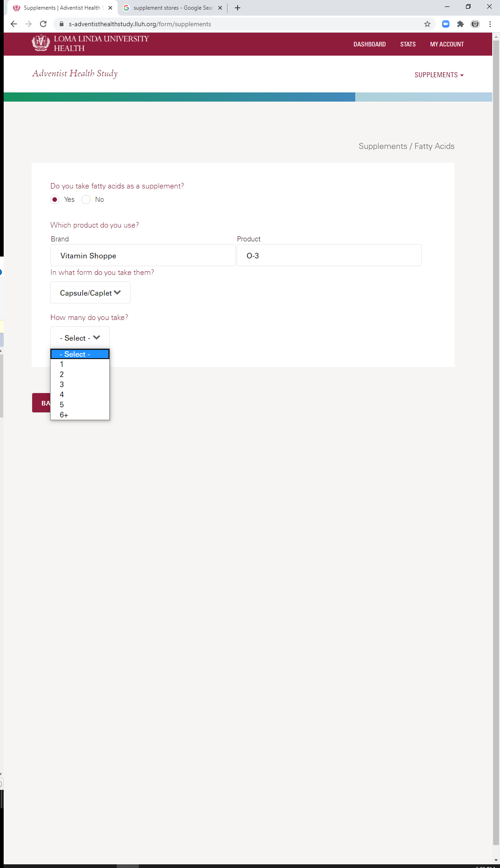Open the Stats menu item

click(408, 44)
